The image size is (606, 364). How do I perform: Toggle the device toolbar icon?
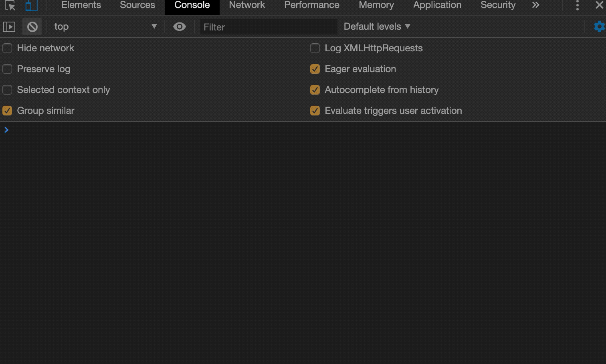(31, 6)
